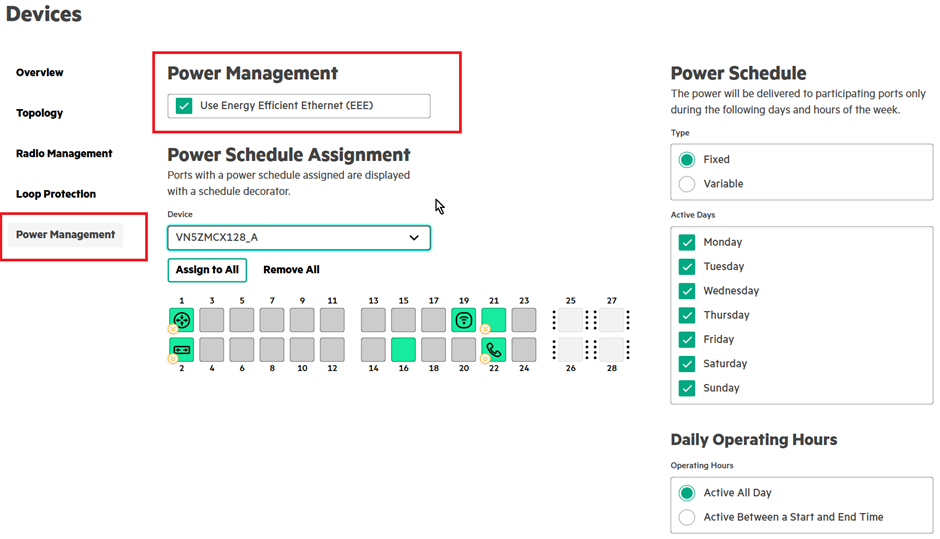This screenshot has width=940, height=539.
Task: Select the Variable schedule type
Action: (687, 184)
